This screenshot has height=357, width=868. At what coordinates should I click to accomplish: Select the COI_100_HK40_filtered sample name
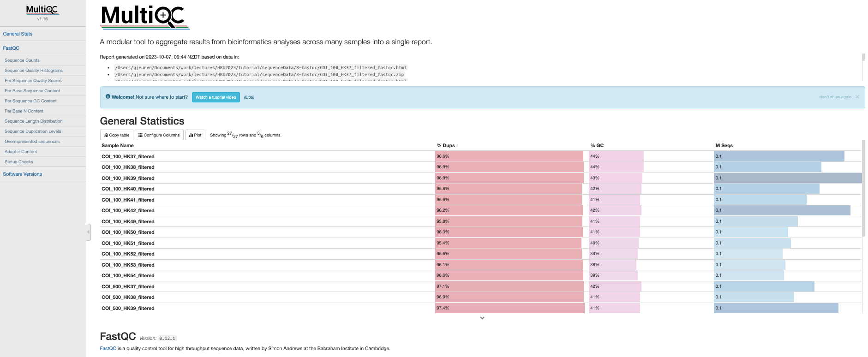click(128, 189)
